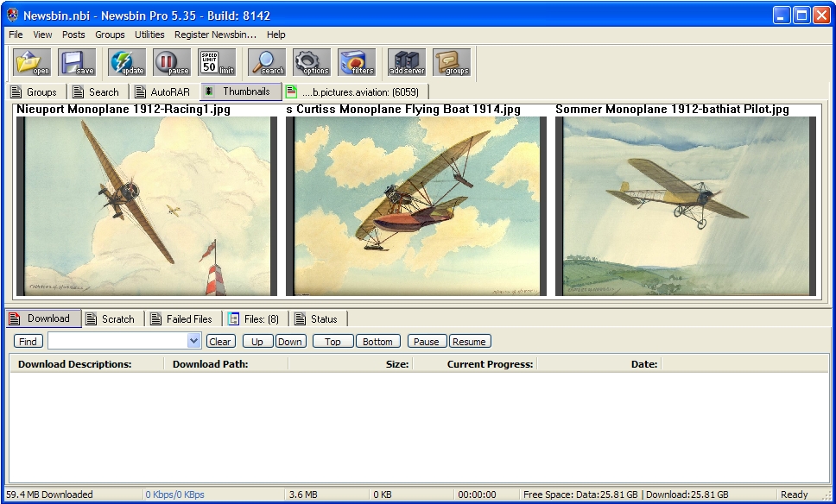This screenshot has height=504, width=836.
Task: Switch to the Scratch tab
Action: (113, 319)
